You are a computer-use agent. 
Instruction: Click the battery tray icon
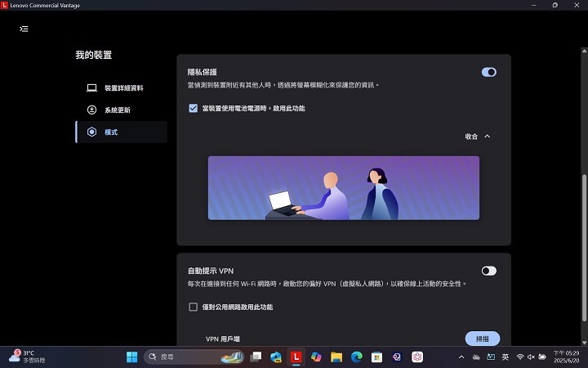coord(542,357)
